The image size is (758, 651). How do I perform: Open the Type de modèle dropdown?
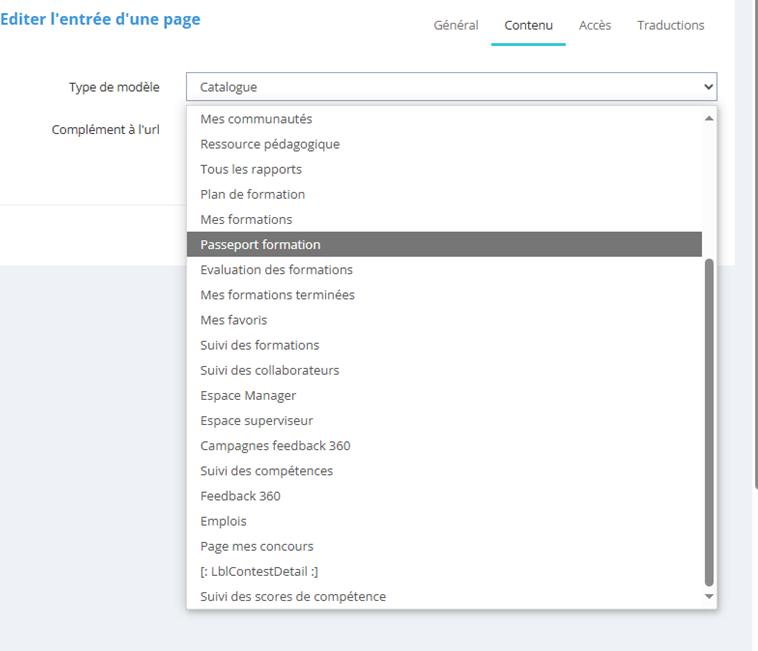pos(451,87)
